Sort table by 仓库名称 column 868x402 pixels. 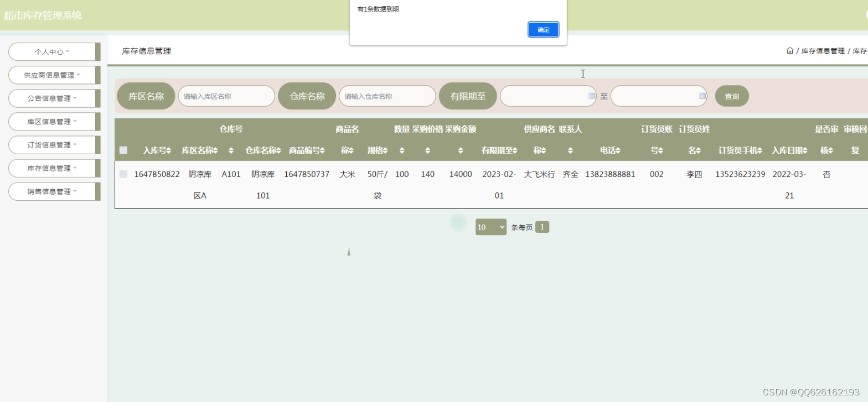click(x=279, y=150)
